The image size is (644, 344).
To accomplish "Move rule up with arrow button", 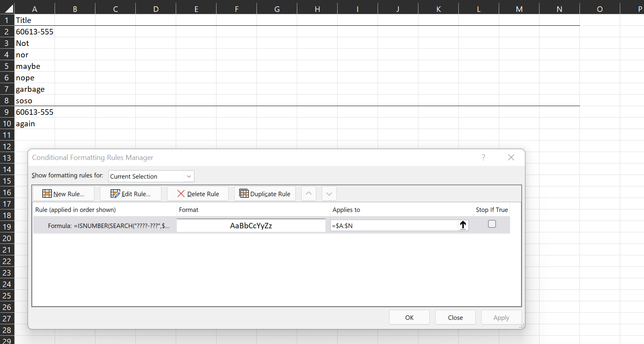I will click(x=309, y=194).
